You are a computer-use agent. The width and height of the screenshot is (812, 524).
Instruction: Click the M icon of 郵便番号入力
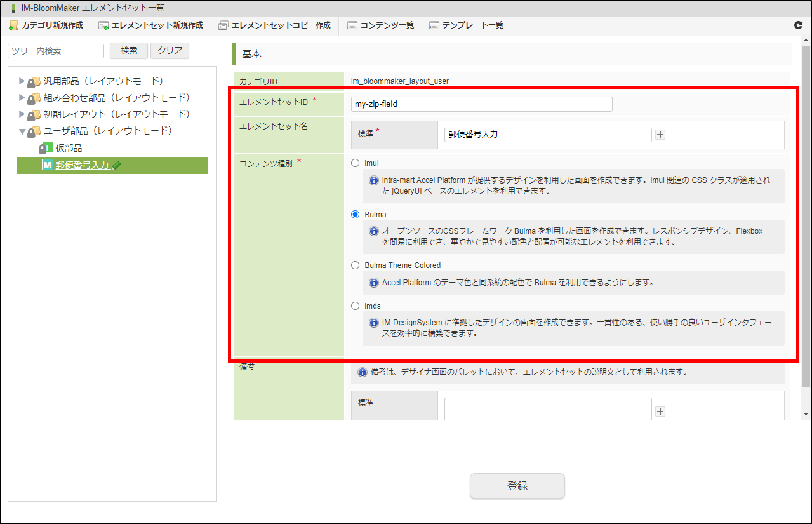47,165
